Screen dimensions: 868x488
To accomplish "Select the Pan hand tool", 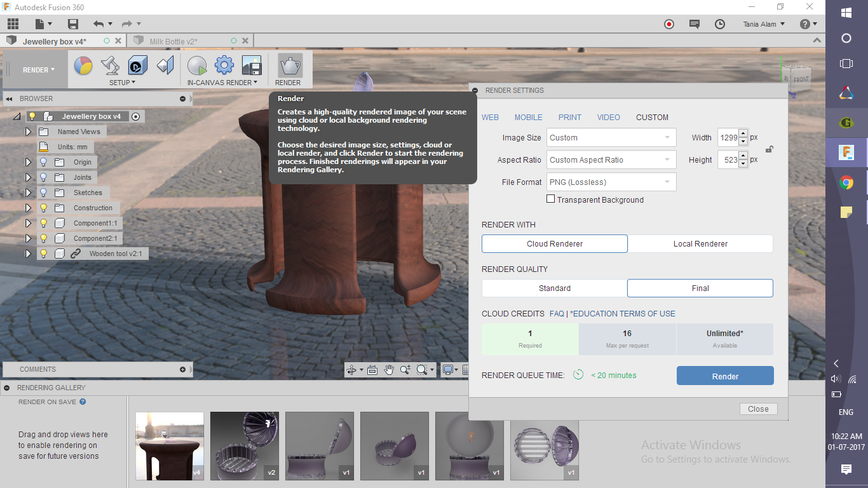I will pos(389,370).
